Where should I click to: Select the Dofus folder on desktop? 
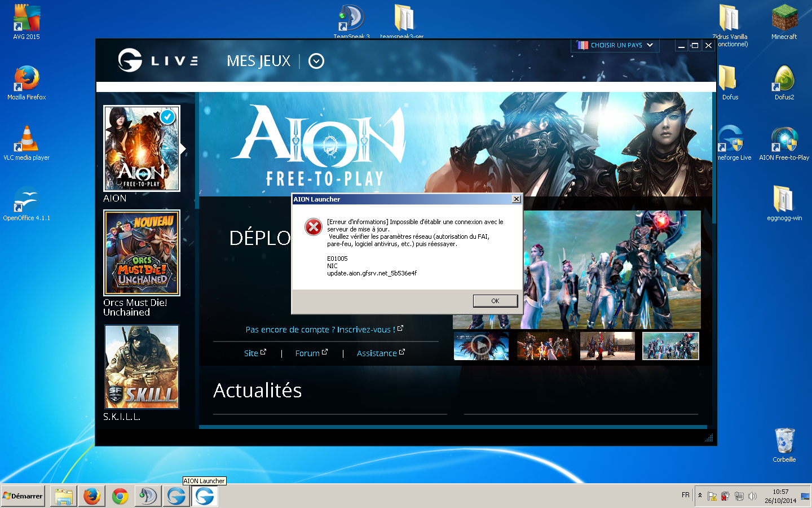click(x=729, y=82)
